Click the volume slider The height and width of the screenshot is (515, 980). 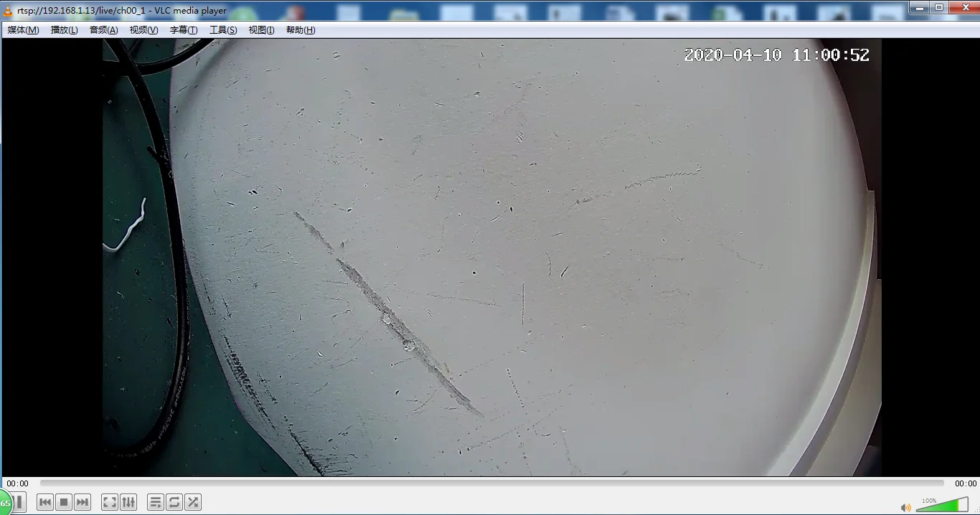click(x=942, y=505)
